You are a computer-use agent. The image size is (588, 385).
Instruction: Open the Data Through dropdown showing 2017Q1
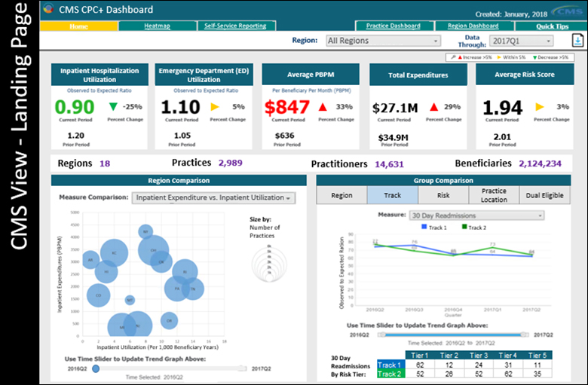coord(521,41)
